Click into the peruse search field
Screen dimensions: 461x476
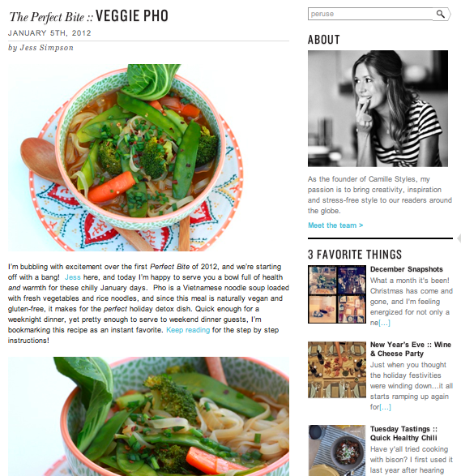[370, 14]
